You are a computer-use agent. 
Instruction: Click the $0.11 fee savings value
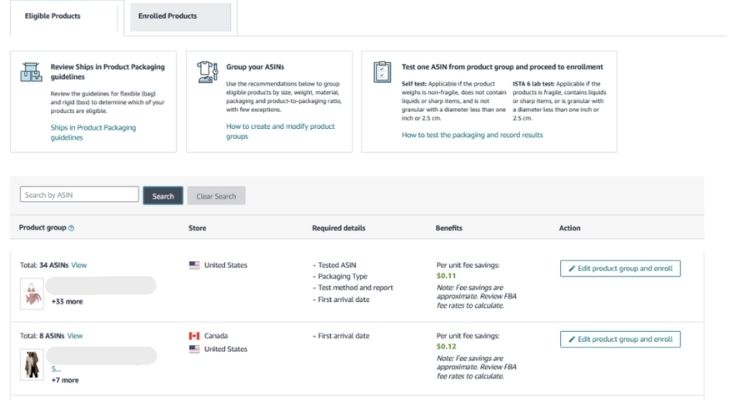446,276
